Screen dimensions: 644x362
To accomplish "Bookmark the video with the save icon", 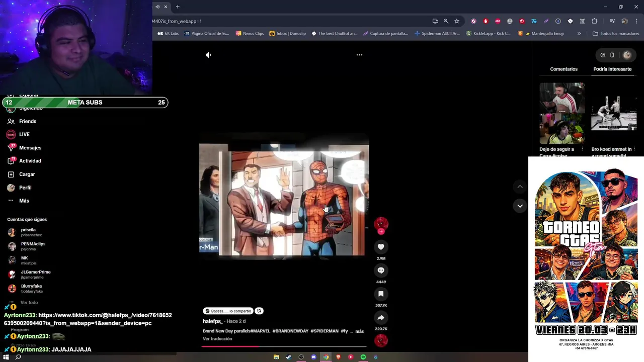I will click(381, 294).
